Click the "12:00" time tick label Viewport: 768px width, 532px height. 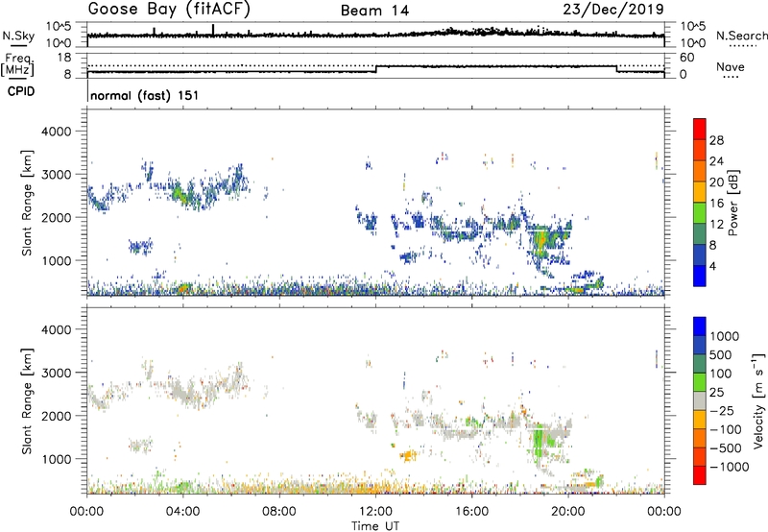(x=375, y=512)
